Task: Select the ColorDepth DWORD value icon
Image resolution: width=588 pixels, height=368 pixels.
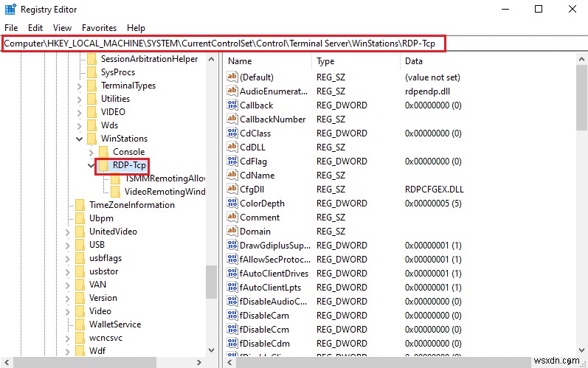Action: (232, 203)
